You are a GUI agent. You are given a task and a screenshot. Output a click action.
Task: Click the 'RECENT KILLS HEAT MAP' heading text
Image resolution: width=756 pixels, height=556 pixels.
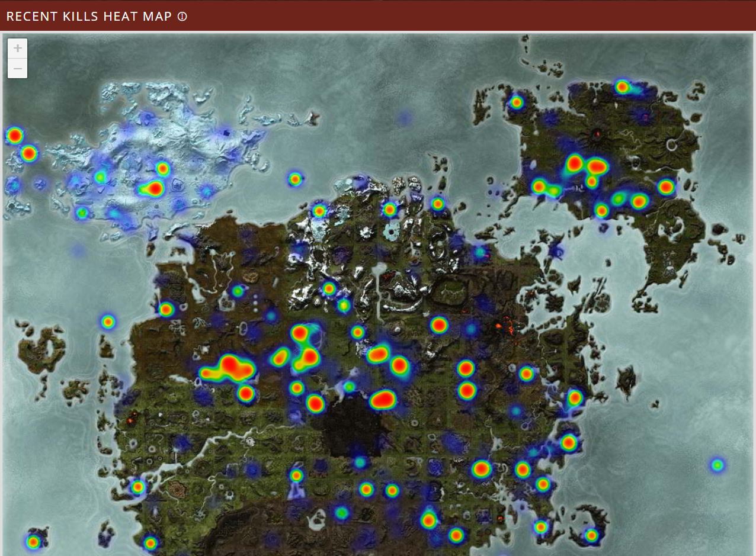click(89, 17)
